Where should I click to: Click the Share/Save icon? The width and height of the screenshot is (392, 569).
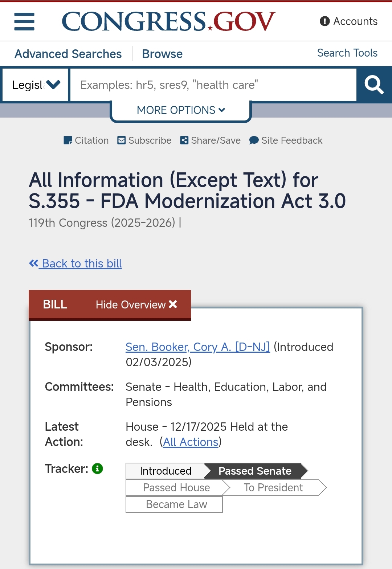[184, 140]
